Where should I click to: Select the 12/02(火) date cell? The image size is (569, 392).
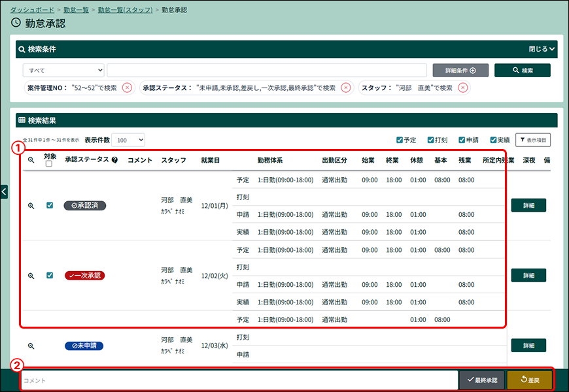click(215, 276)
